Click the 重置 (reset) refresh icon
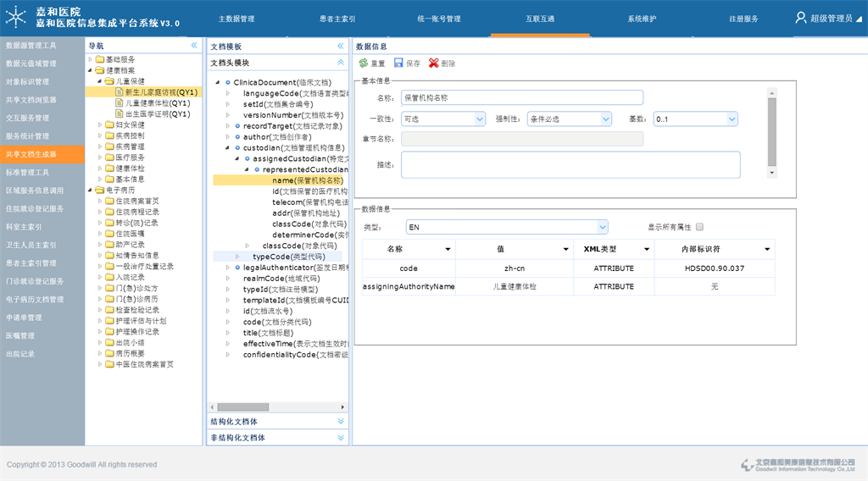The height and width of the screenshot is (481, 868). point(364,64)
